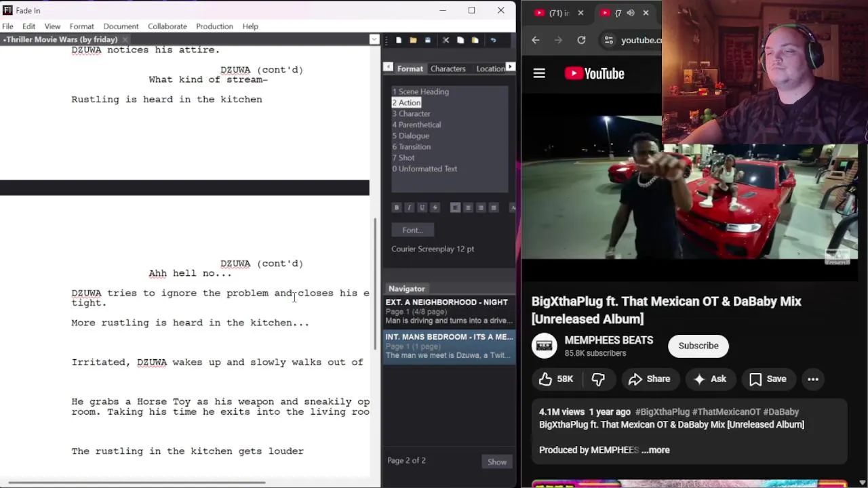Open the File menu
This screenshot has width=868, height=488.
tap(7, 26)
